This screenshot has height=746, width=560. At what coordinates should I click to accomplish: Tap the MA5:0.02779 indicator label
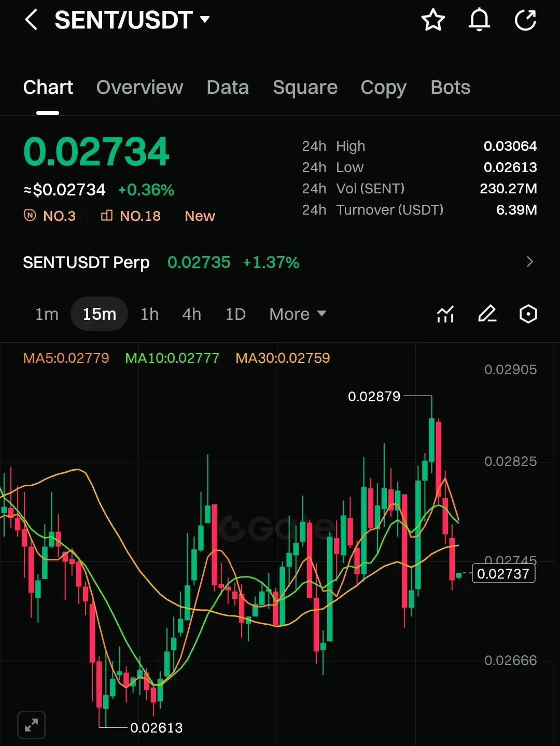[x=66, y=358]
